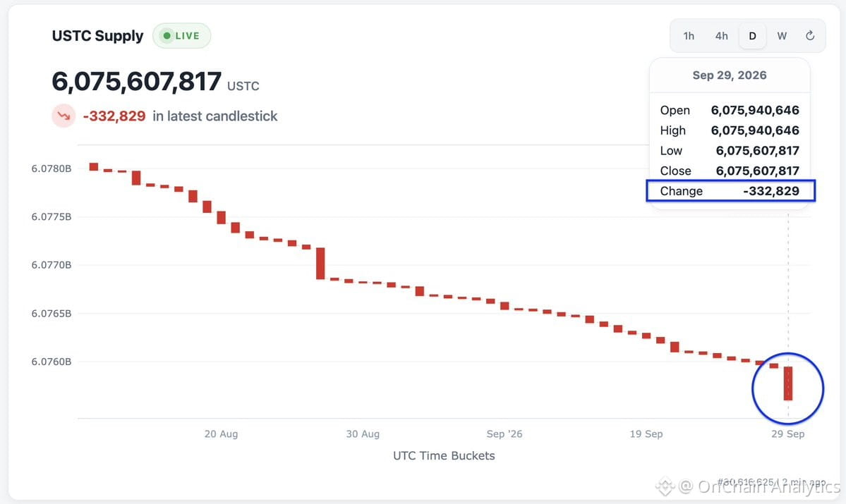
Task: Click the 29 Sep axis label
Action: (x=787, y=434)
